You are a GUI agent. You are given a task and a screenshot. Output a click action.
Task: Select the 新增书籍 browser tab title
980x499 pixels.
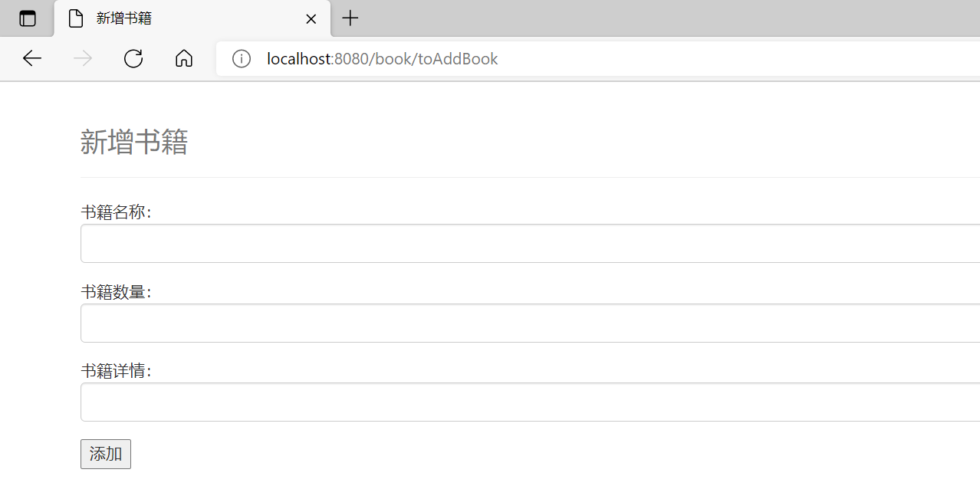tap(124, 18)
